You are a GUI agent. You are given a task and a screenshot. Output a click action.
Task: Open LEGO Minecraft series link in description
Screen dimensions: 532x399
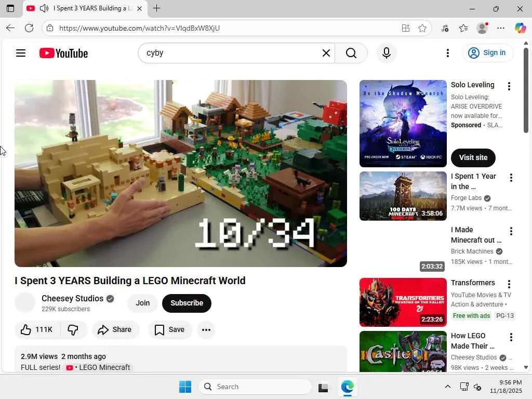[x=98, y=367]
